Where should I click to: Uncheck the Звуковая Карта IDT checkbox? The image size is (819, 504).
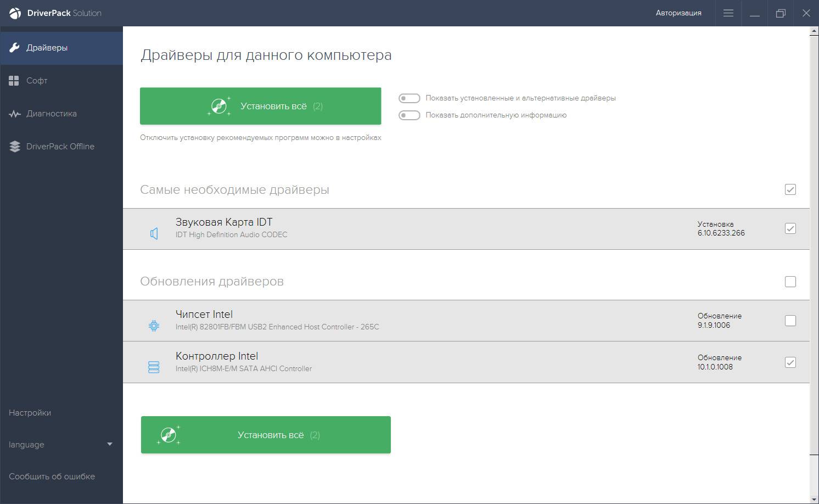[x=790, y=228]
